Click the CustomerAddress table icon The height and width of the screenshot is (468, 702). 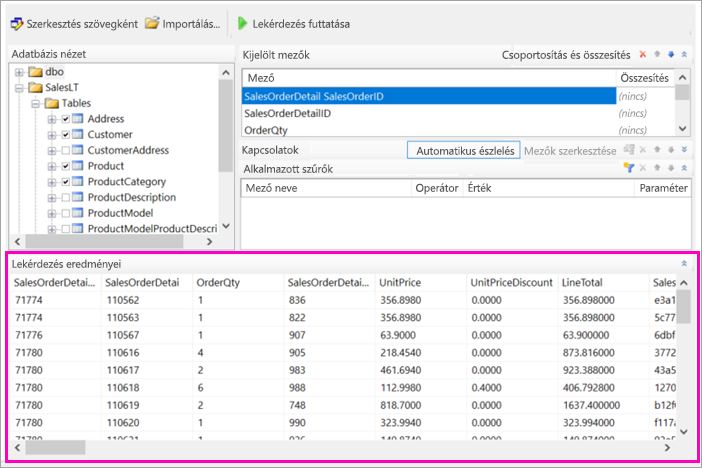coord(77,150)
